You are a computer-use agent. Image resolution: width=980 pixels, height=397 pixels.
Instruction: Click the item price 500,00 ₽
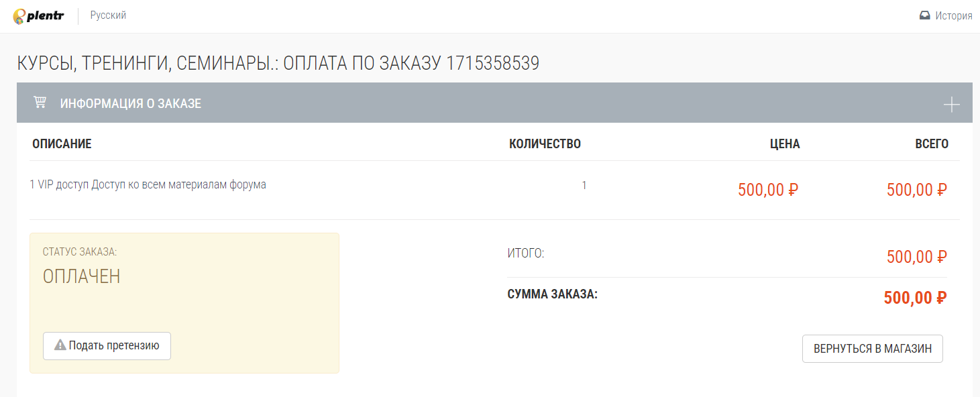[768, 190]
